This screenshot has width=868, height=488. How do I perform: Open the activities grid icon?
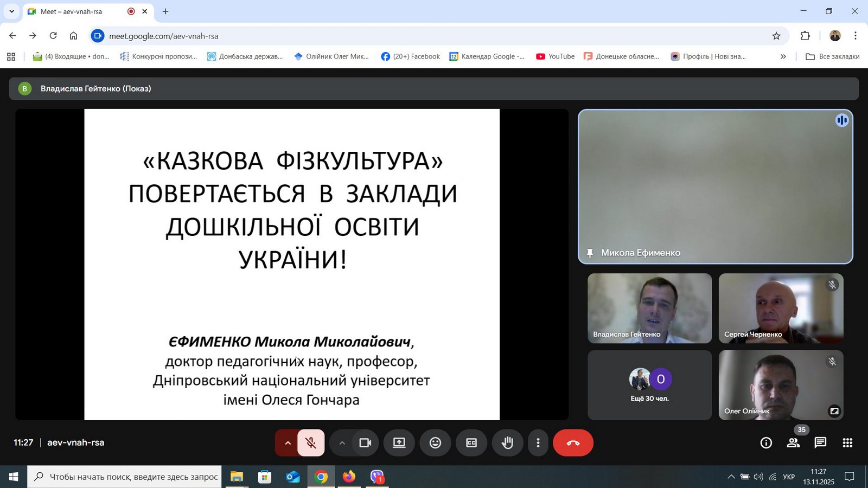click(x=847, y=443)
